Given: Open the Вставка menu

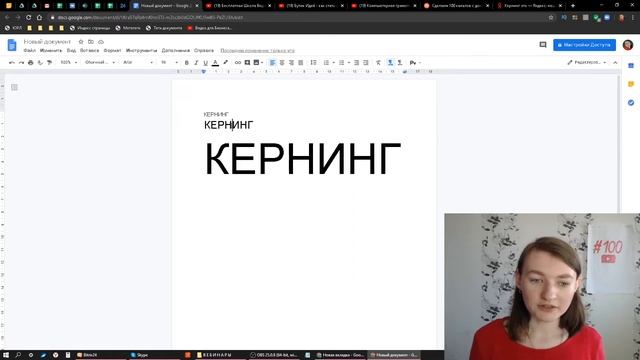Looking at the screenshot, I should pos(89,51).
